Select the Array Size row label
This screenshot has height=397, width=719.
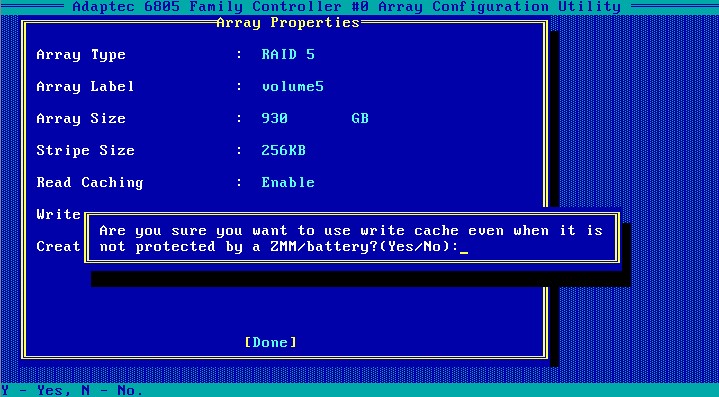coord(81,118)
